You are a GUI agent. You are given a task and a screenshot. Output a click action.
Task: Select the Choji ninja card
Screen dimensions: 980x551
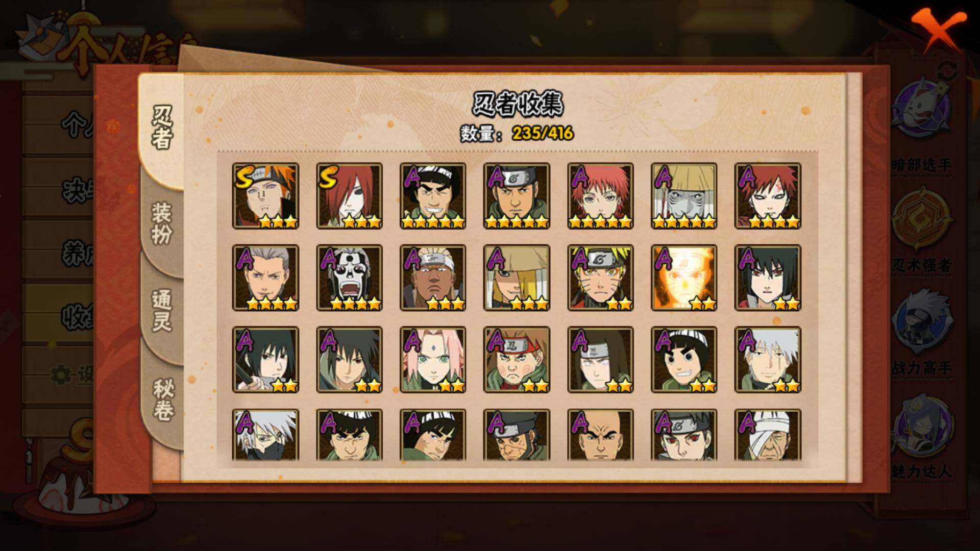[x=517, y=359]
